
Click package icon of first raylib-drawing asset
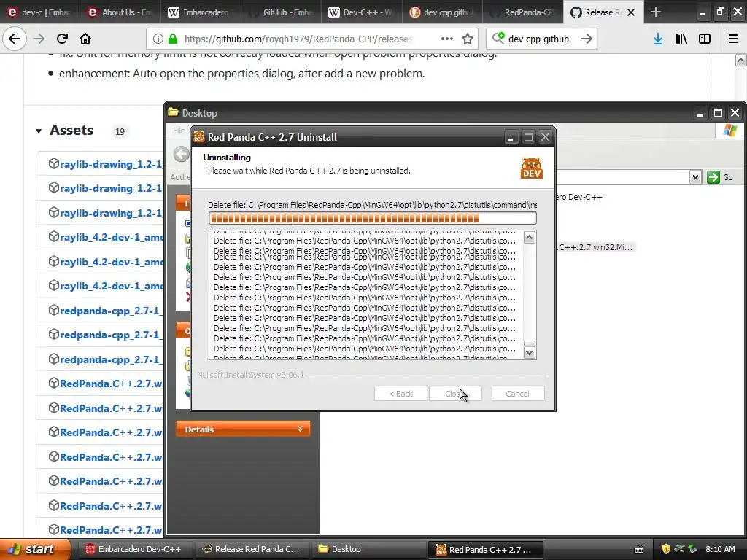(53, 164)
